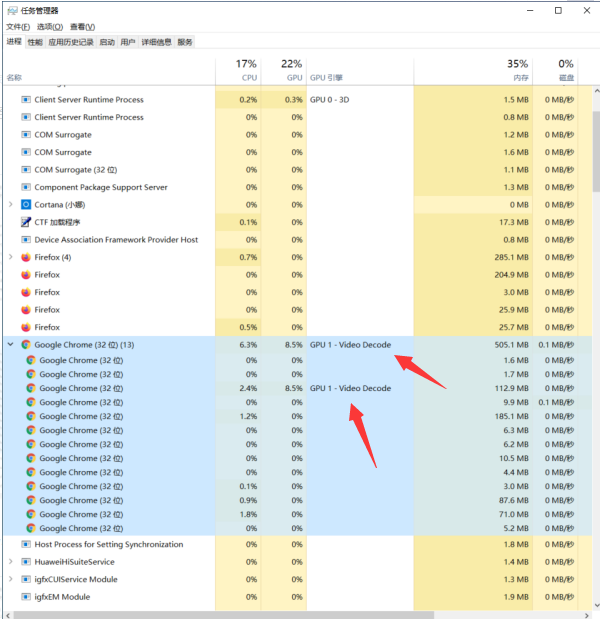Image resolution: width=600 pixels, height=619 pixels.
Task: Click the CTF 加载程序 process icon
Action: click(x=26, y=222)
